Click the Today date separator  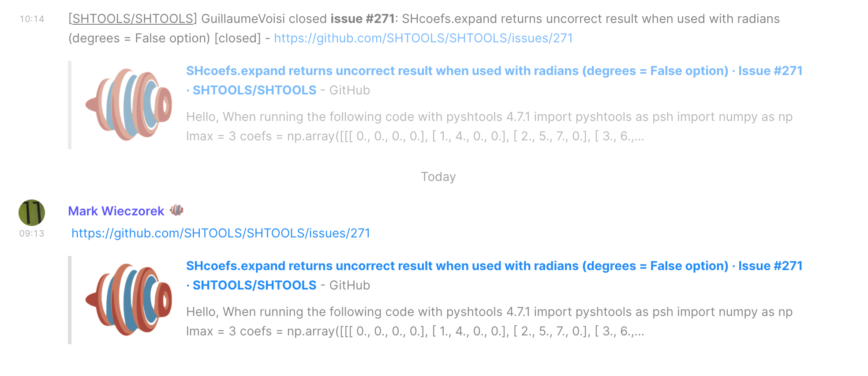click(x=438, y=177)
